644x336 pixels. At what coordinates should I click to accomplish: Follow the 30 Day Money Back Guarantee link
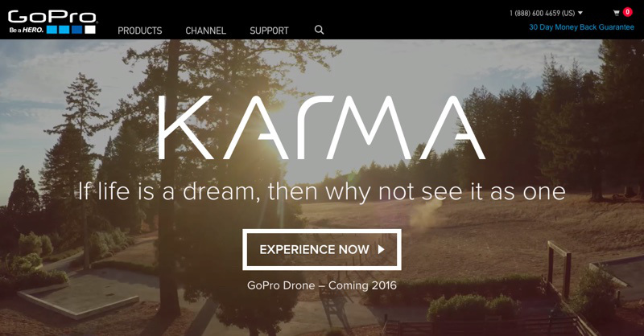coord(581,27)
